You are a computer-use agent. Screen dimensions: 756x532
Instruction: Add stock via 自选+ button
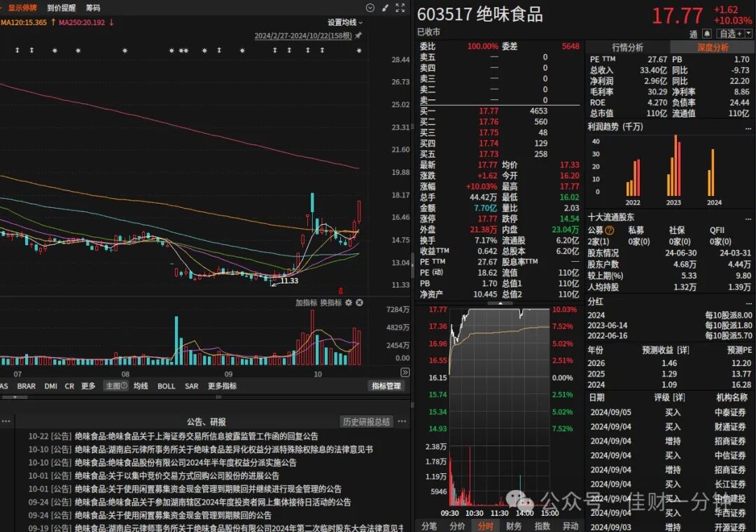(730, 34)
